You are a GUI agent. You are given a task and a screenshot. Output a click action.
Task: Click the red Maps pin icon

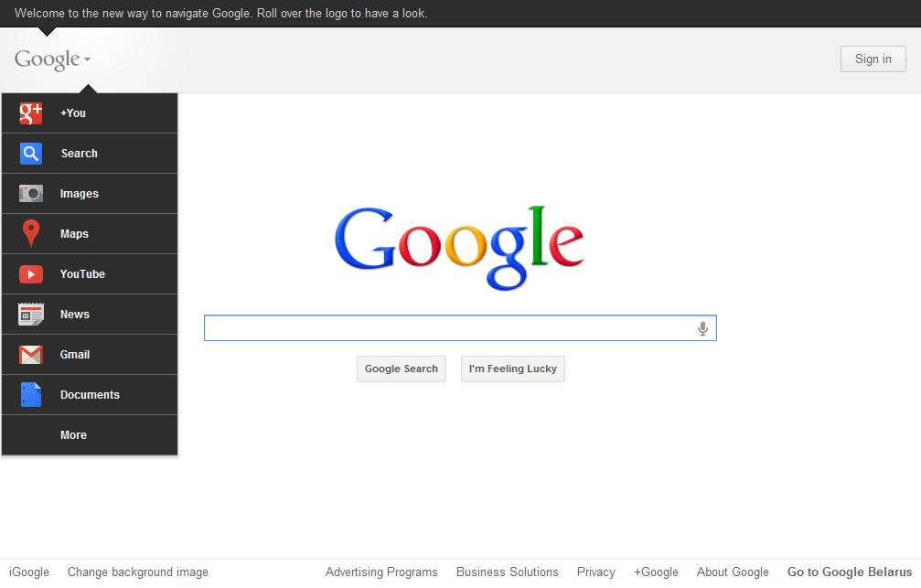30,234
